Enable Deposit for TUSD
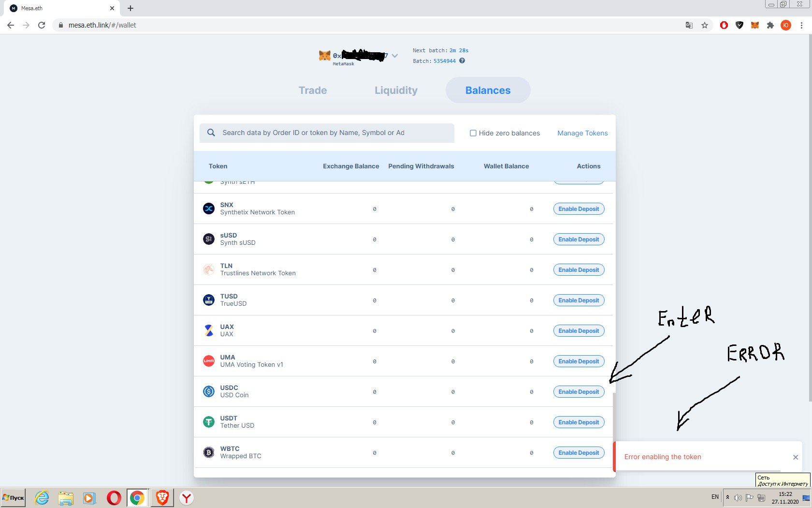The image size is (812, 508). tap(579, 300)
